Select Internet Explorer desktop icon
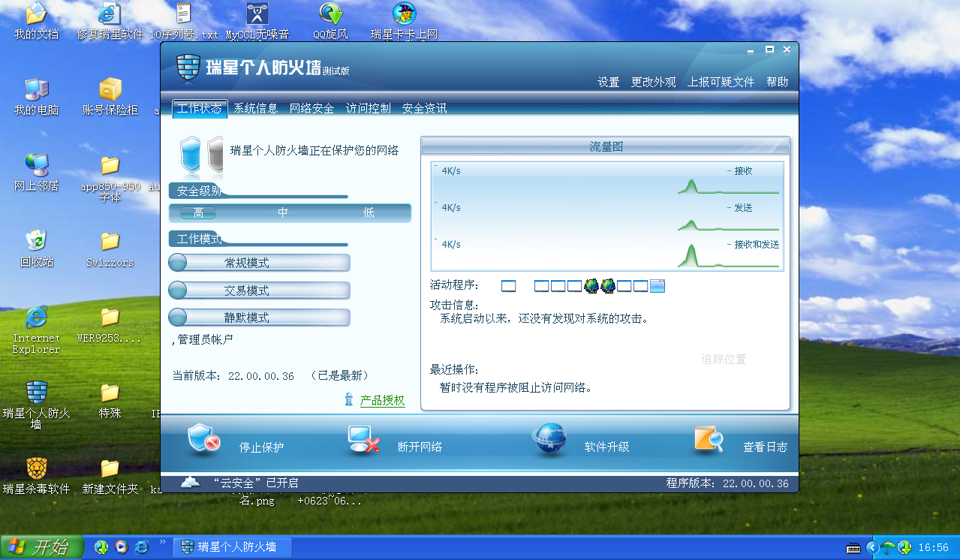This screenshot has width=960, height=560. click(36, 330)
